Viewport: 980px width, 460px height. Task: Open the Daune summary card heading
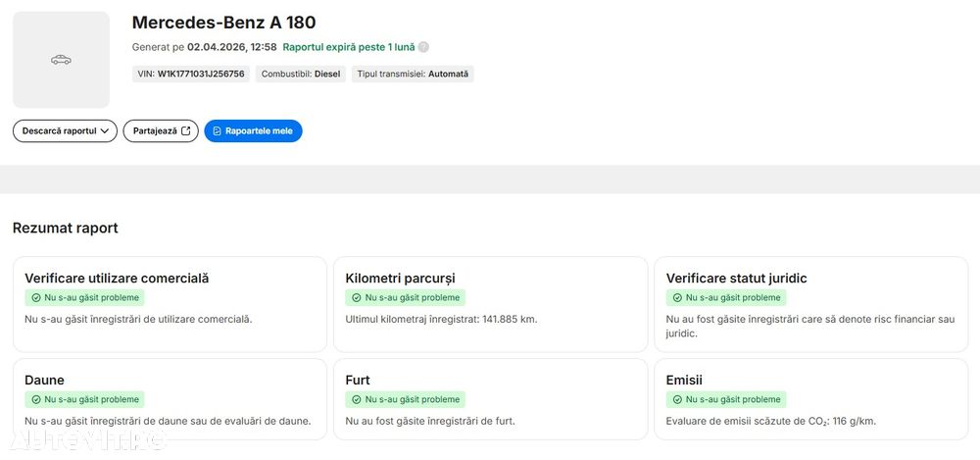(44, 380)
